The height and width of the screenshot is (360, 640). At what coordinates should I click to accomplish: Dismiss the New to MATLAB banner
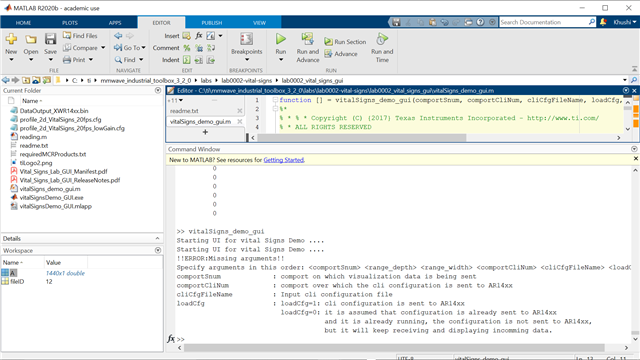636,158
